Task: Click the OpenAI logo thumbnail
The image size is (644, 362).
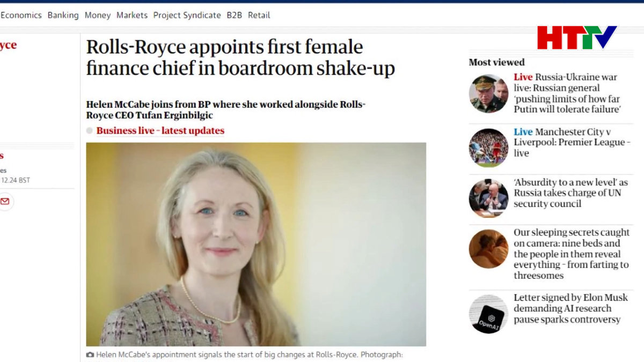Action: click(488, 314)
